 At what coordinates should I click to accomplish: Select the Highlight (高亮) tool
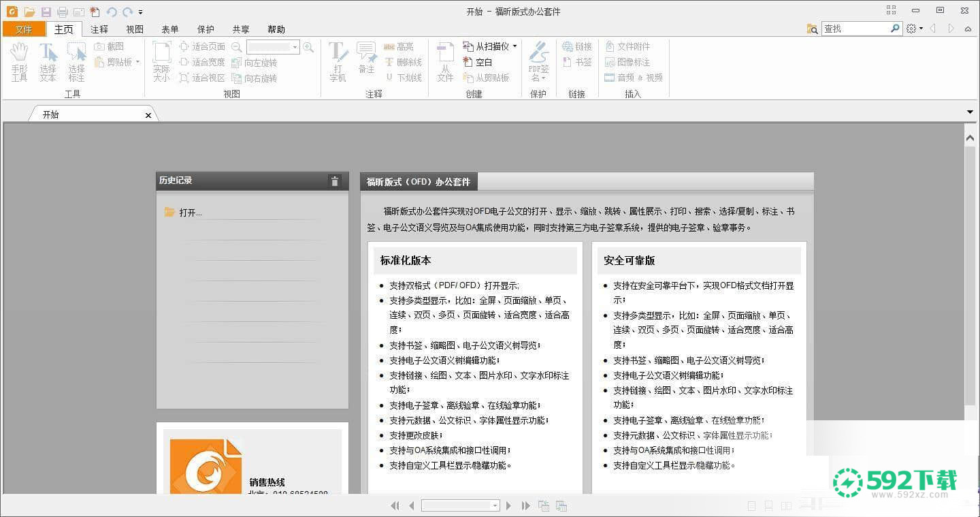399,46
